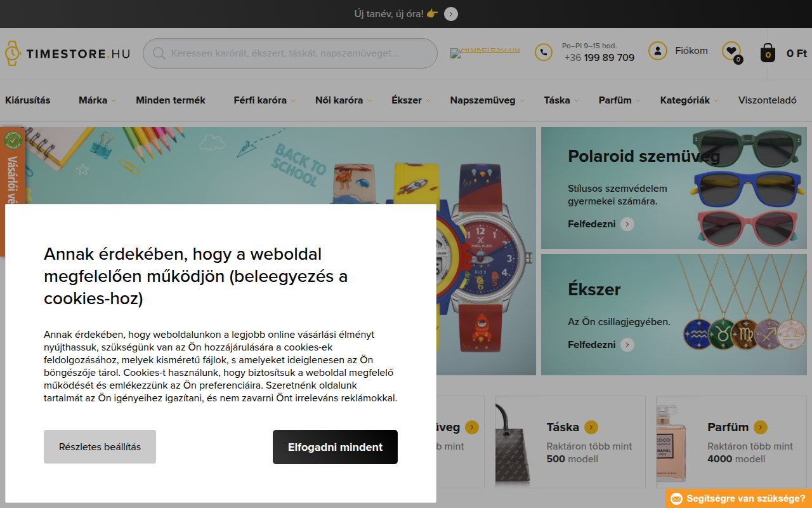
Task: Click the Fiókom account link
Action: 691,51
